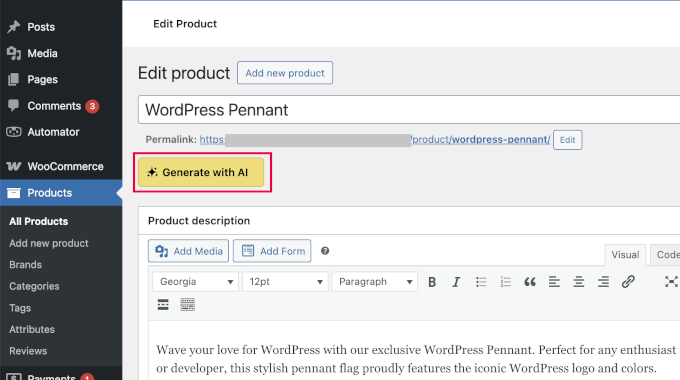680x380 pixels.
Task: Open the Brands submenu item
Action: 25,265
